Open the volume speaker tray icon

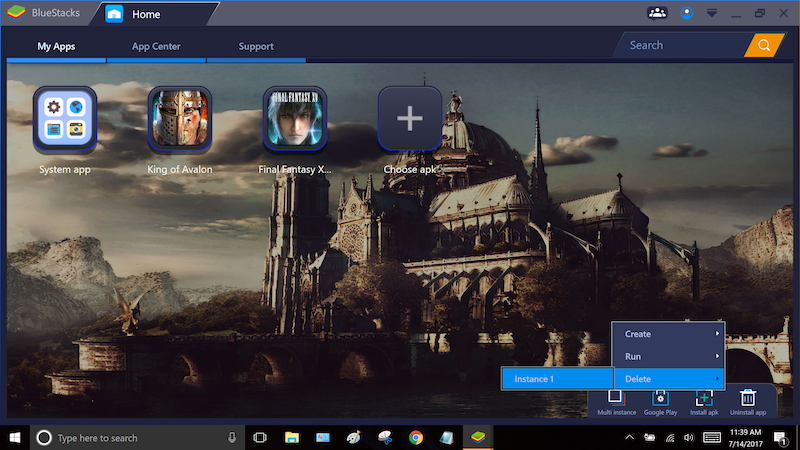pyautogui.click(x=689, y=437)
